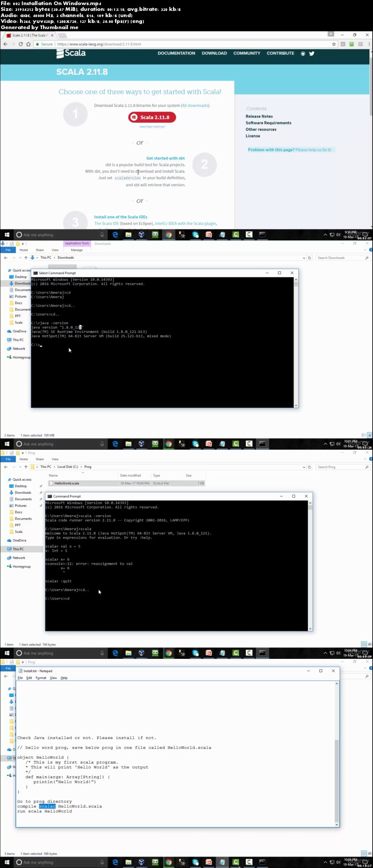Image resolution: width=373 pixels, height=868 pixels.
Task: Open the Software Requirements contents link
Action: [x=268, y=123]
